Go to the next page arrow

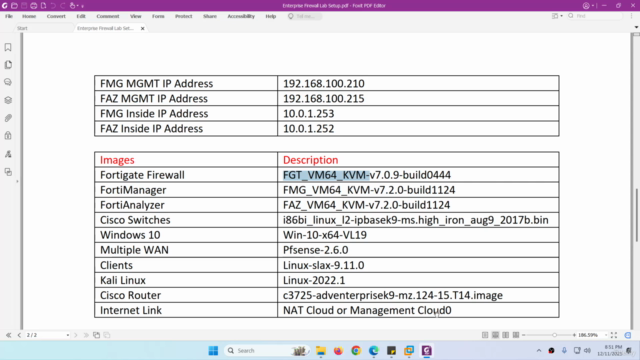(76, 335)
